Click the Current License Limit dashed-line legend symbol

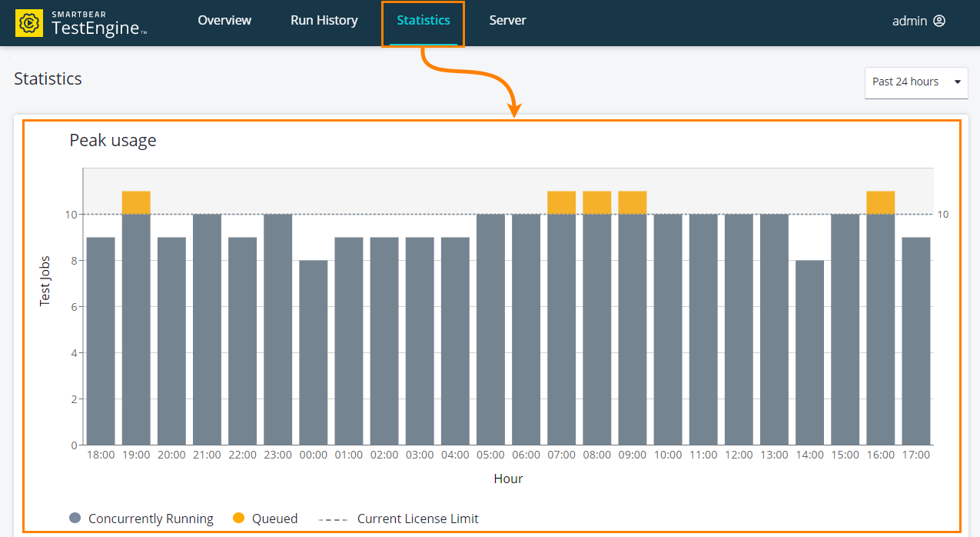click(x=334, y=518)
